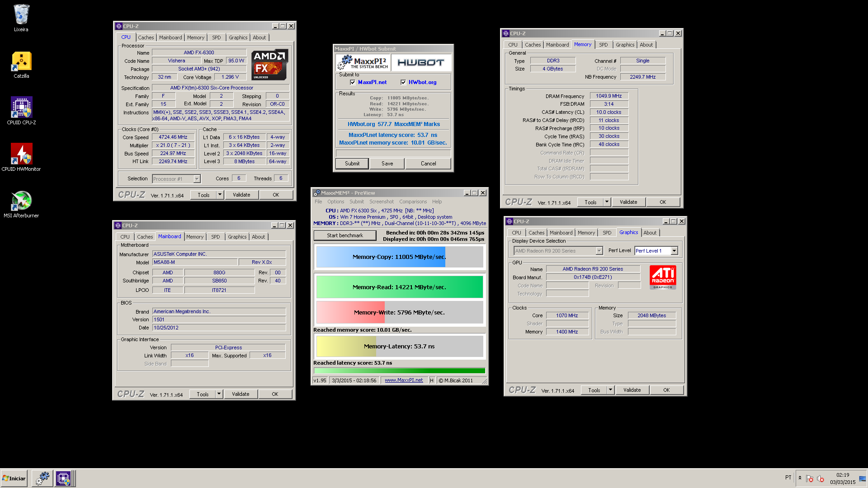
Task: Launch the CPUID HWMonitor desktop shortcut
Action: coord(21,157)
